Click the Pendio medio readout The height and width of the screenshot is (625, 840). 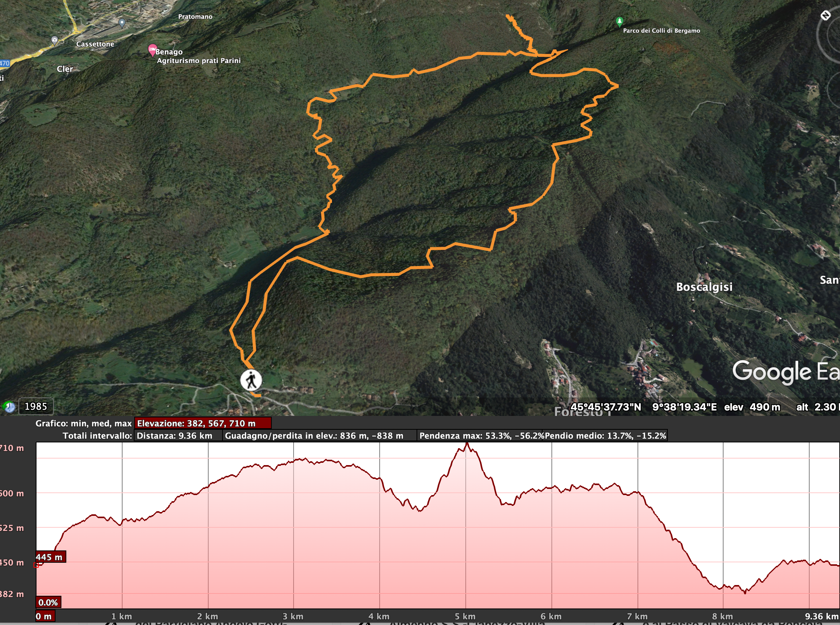tap(605, 436)
